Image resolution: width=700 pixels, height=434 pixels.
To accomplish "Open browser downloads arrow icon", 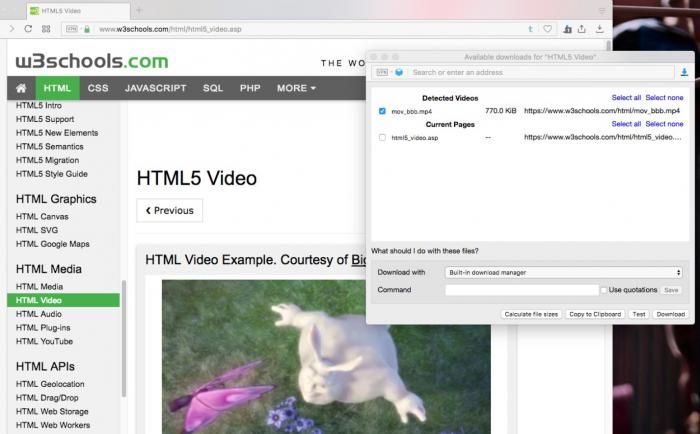I will tap(600, 29).
